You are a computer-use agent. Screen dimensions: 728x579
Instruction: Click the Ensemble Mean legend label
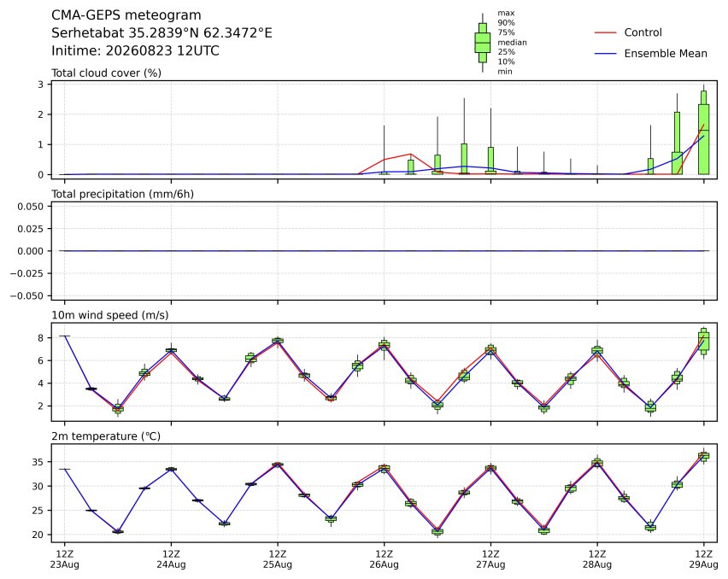pos(666,54)
